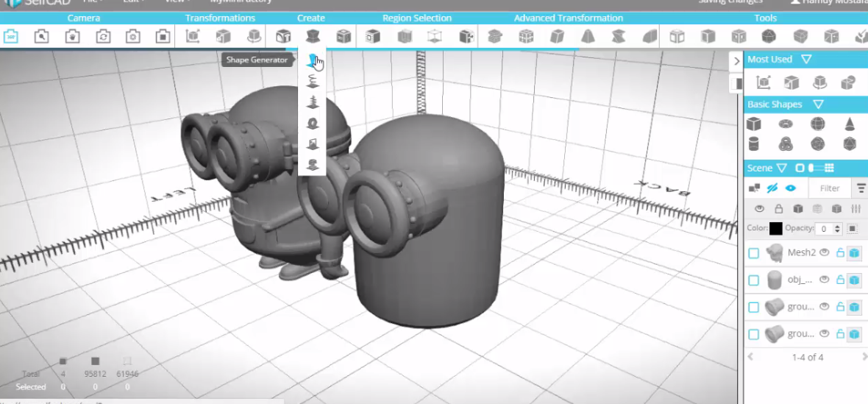Add a Cube from Basic Shapes
Screen dimensions: 868x404
click(753, 124)
